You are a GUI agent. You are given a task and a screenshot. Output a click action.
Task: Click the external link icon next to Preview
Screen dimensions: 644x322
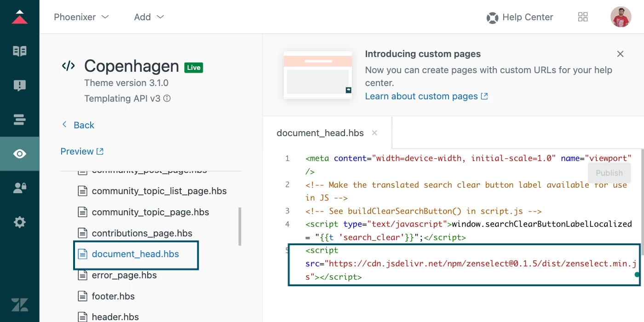(100, 151)
